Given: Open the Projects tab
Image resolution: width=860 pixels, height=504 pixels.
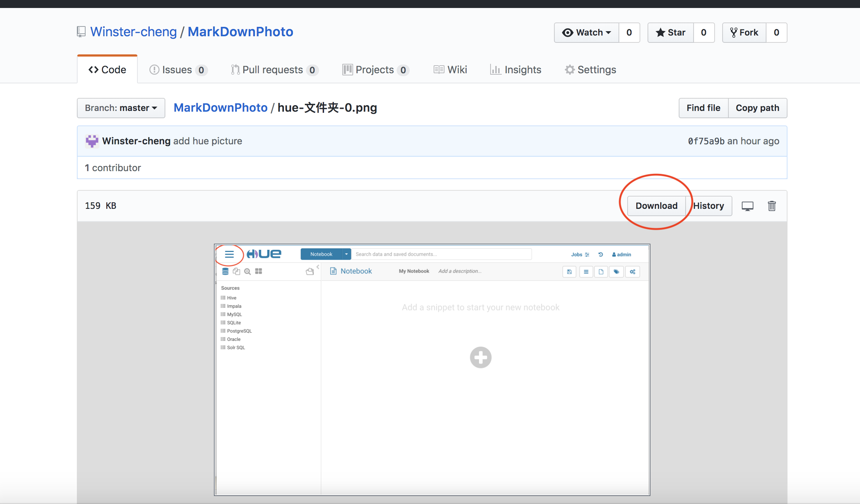Looking at the screenshot, I should (x=376, y=70).
